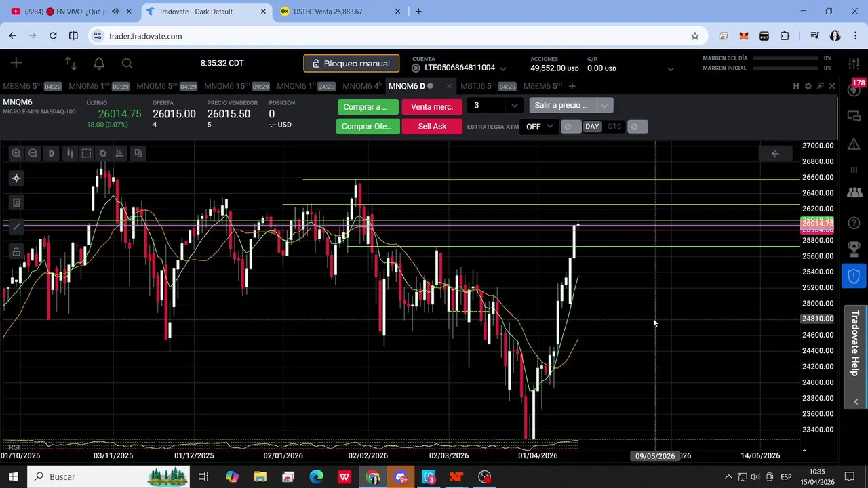Click the chart templates copy icon

coord(138,153)
